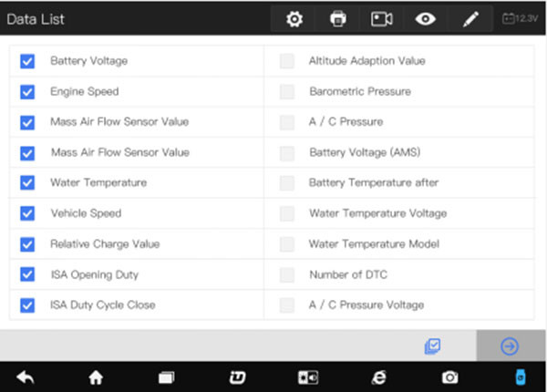Select the pencil edit icon
Screen dimensions: 547x392
470,19
